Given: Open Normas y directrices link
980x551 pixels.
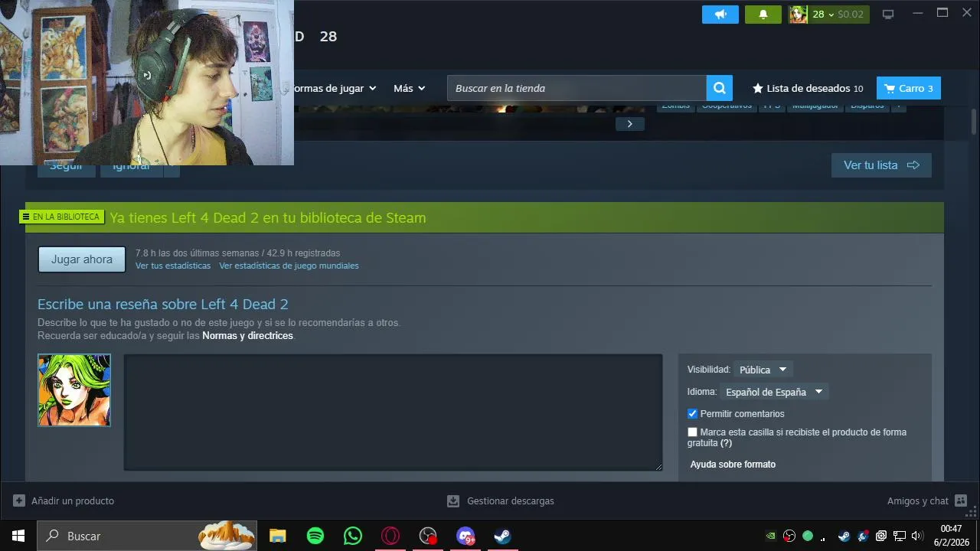Looking at the screenshot, I should [247, 336].
